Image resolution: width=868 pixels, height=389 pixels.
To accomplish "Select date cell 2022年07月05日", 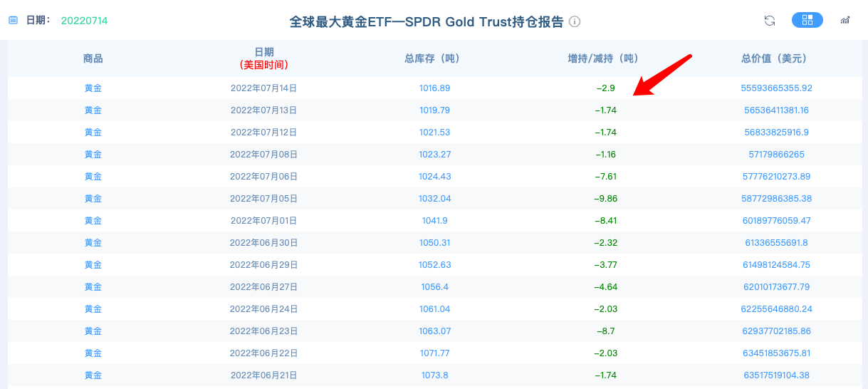I will pos(263,199).
